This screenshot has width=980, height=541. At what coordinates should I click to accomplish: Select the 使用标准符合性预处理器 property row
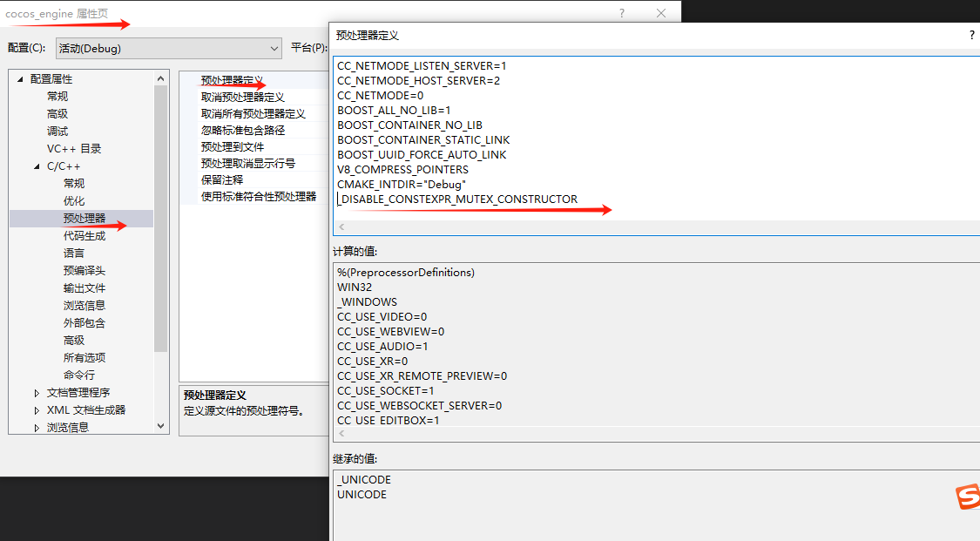(253, 197)
